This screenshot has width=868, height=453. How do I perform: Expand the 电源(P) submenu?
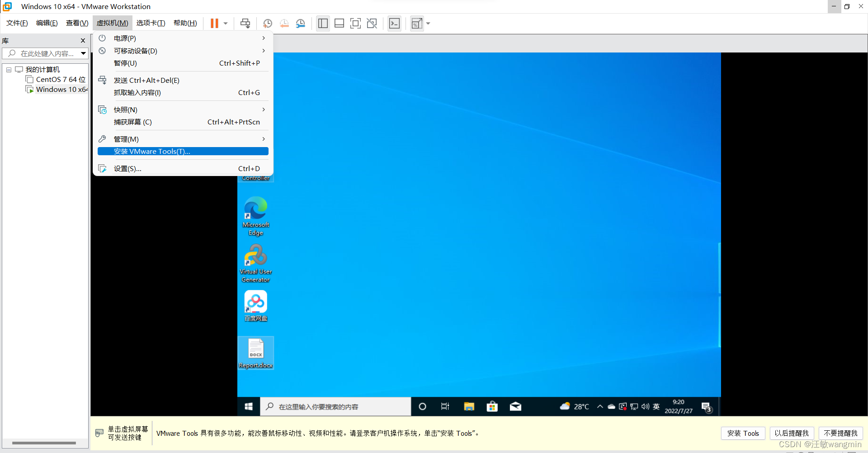(183, 38)
